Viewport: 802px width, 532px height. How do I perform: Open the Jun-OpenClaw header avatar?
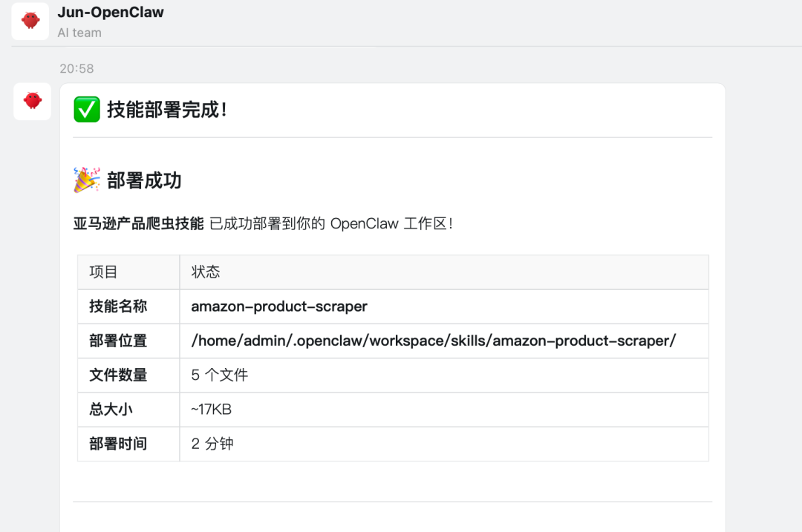coord(30,21)
